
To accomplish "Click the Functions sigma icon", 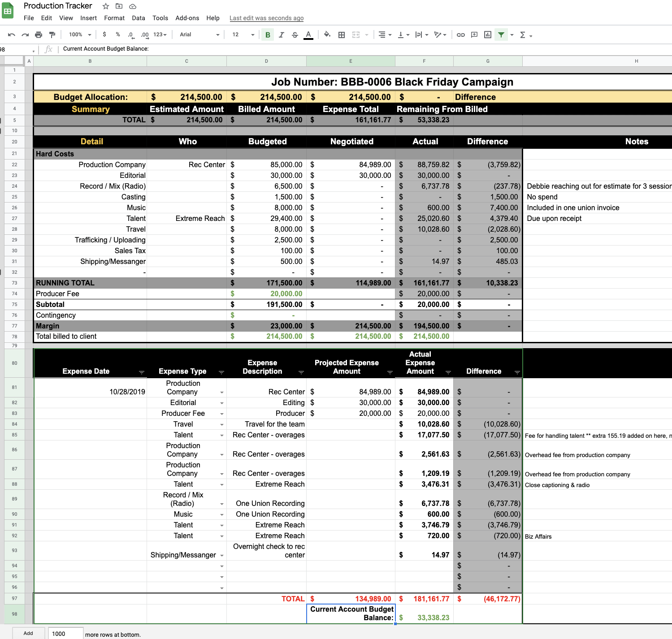I will (x=522, y=35).
